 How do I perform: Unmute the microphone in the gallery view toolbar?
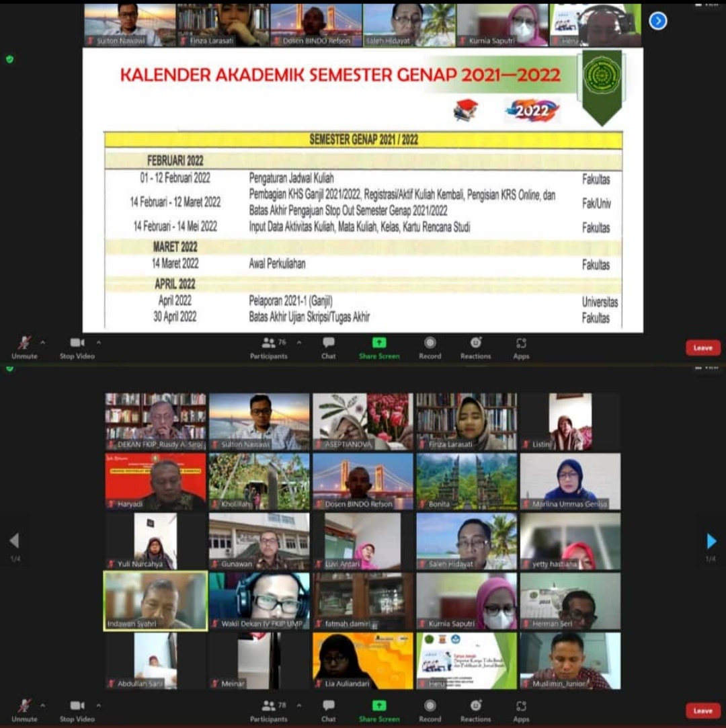25,710
